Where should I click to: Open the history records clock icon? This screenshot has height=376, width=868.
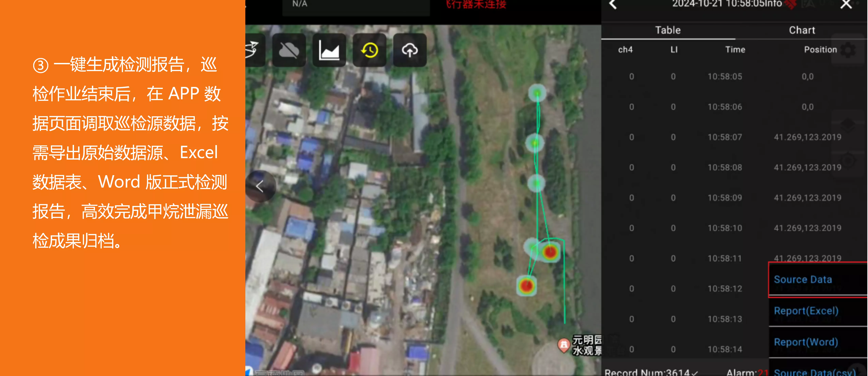(370, 50)
